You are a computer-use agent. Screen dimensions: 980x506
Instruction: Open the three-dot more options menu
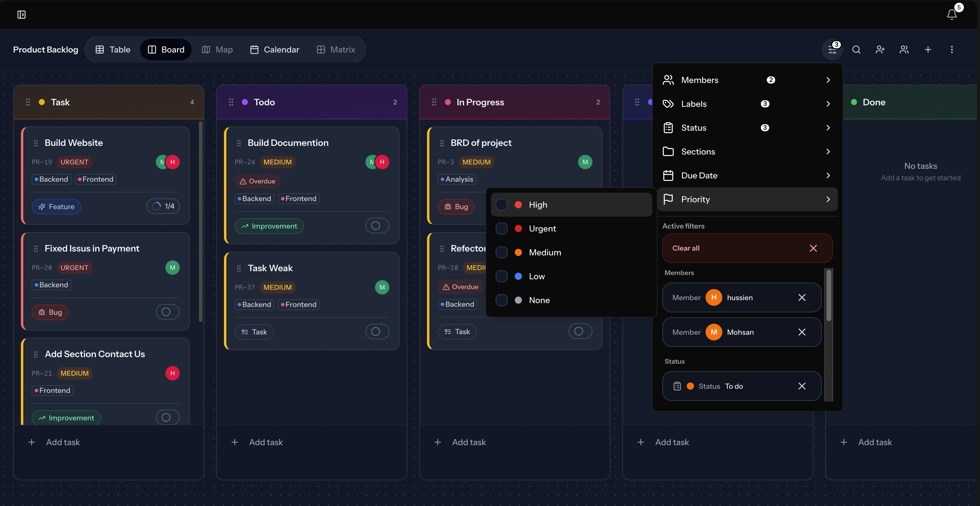point(952,50)
